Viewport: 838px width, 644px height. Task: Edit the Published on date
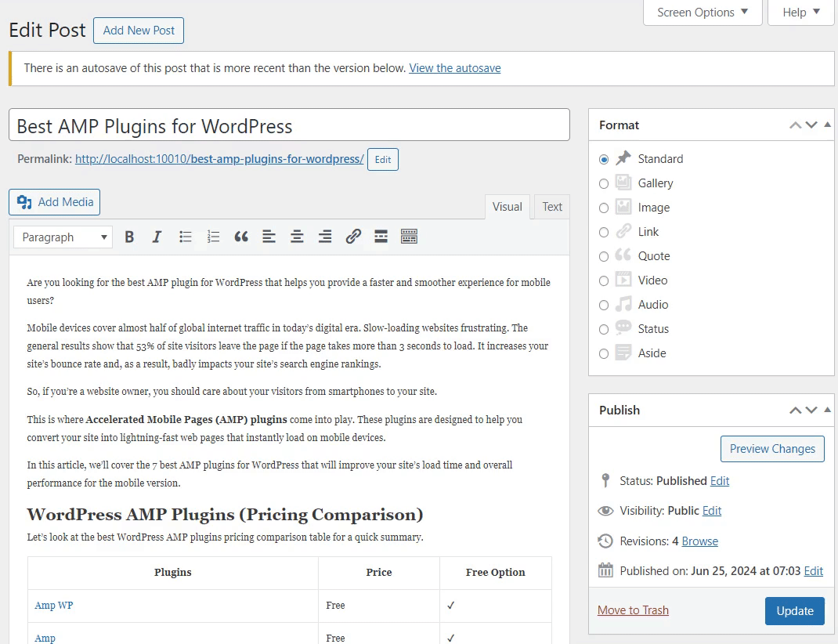pyautogui.click(x=814, y=571)
